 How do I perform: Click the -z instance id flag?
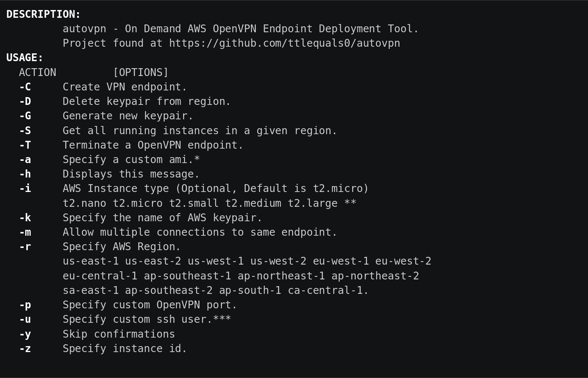[25, 349]
